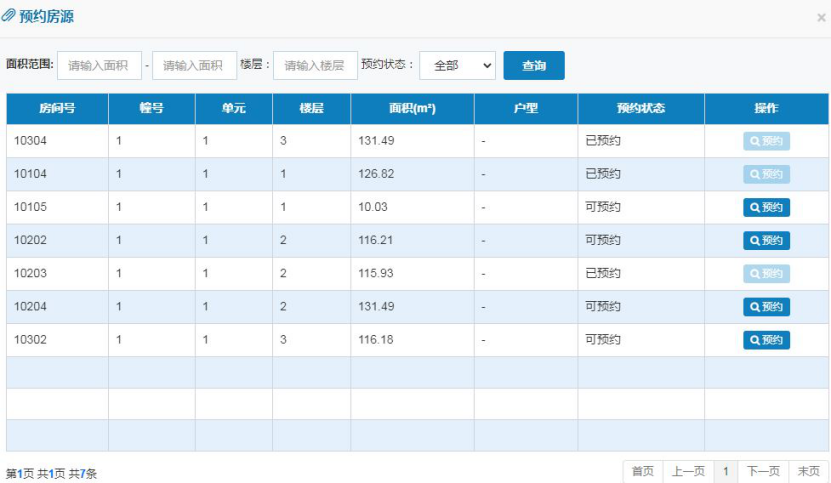This screenshot has width=831, height=483.
Task: Go to 下一页 next page
Action: click(763, 471)
